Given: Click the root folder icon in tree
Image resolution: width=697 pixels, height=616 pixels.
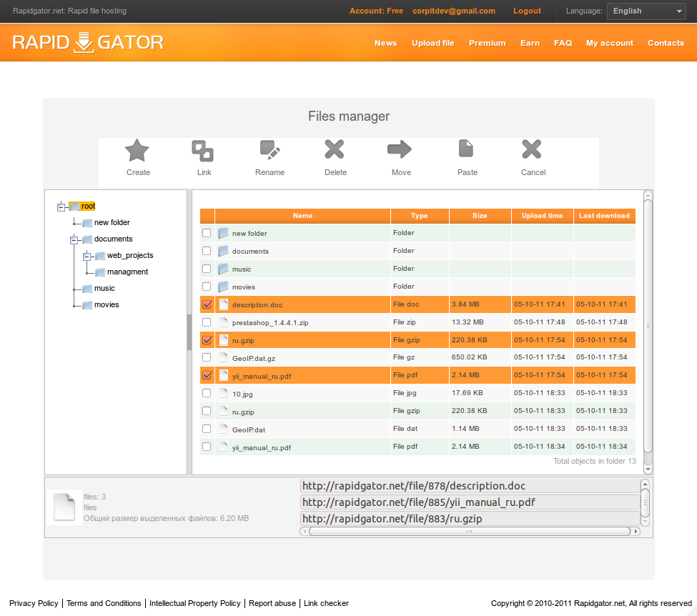Looking at the screenshot, I should click(74, 207).
